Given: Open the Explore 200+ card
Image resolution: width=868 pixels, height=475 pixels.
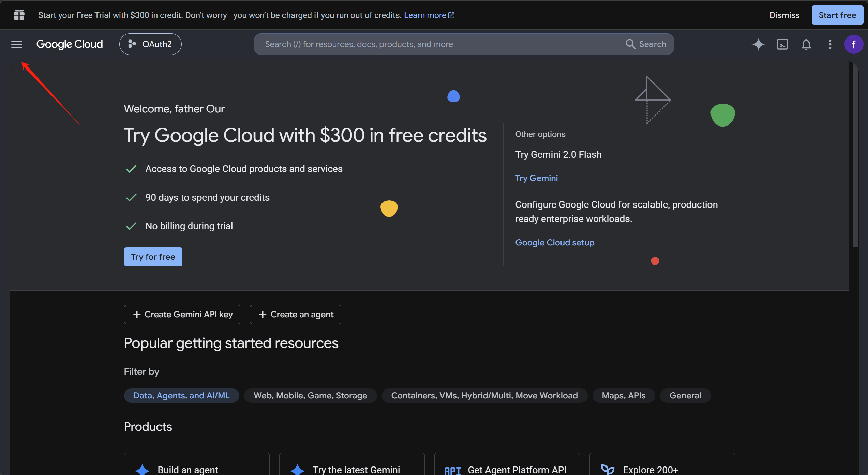Looking at the screenshot, I should 662,464.
